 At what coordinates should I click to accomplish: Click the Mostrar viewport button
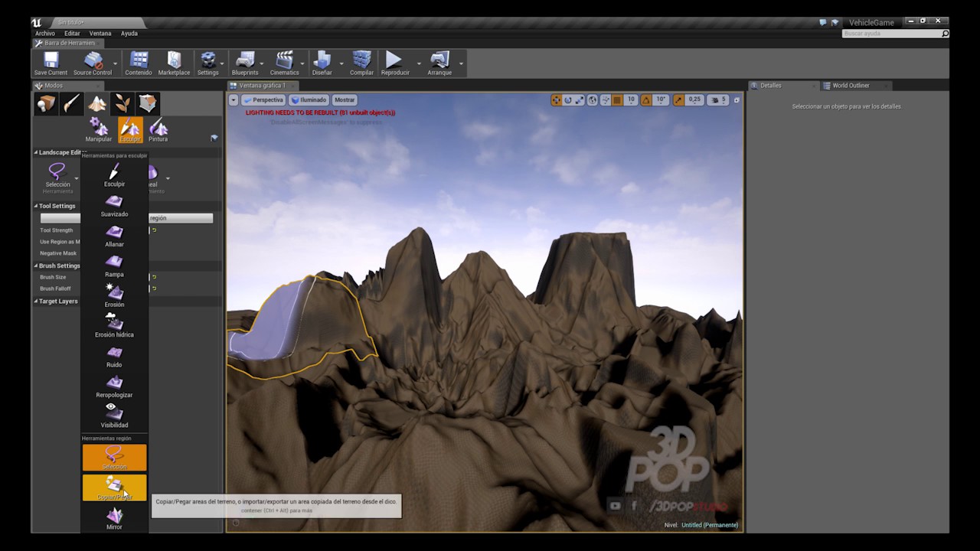pos(345,100)
